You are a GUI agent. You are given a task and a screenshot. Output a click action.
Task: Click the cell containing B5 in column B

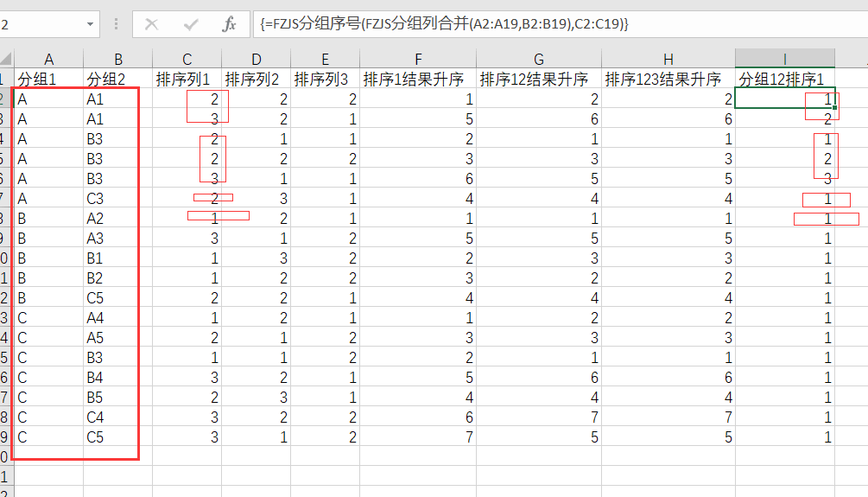click(x=118, y=398)
